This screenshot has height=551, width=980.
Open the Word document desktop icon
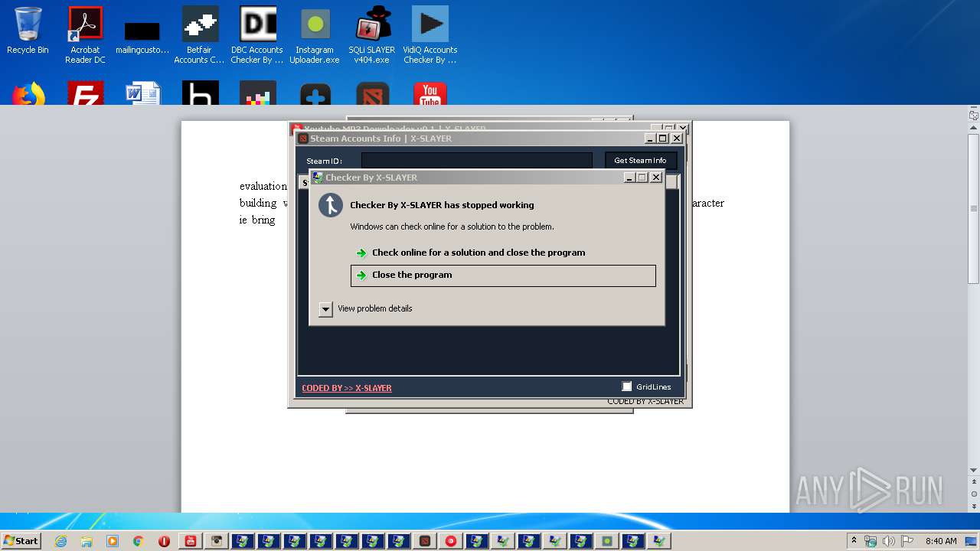point(142,93)
